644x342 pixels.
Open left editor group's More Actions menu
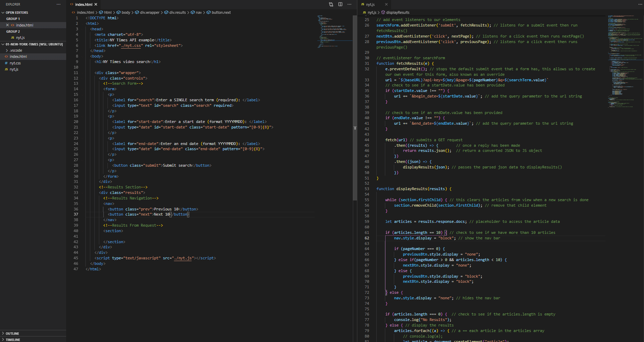[349, 4]
